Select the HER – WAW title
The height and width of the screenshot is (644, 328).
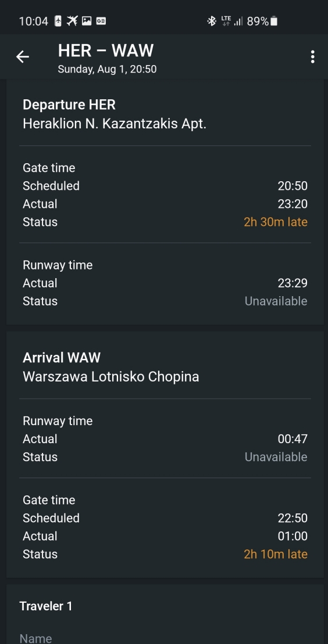click(x=106, y=51)
